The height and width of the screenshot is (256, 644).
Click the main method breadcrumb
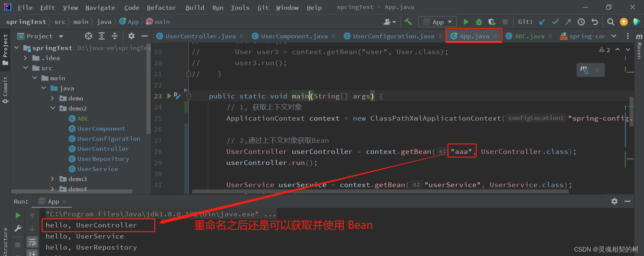point(158,22)
